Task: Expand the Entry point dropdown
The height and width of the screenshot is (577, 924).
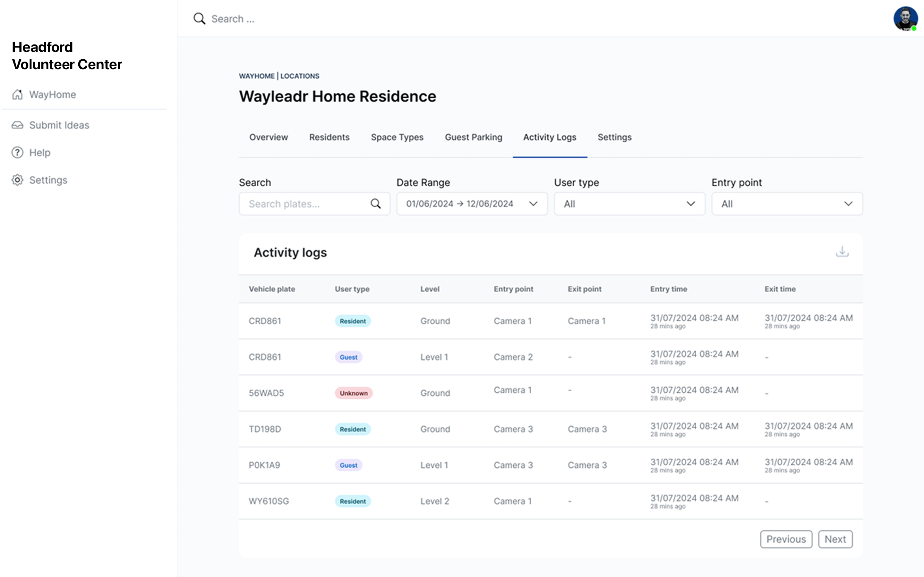Action: coord(787,204)
